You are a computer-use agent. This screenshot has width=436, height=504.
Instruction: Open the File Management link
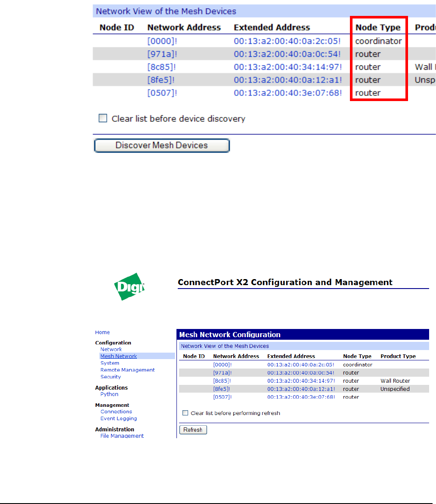click(x=122, y=436)
